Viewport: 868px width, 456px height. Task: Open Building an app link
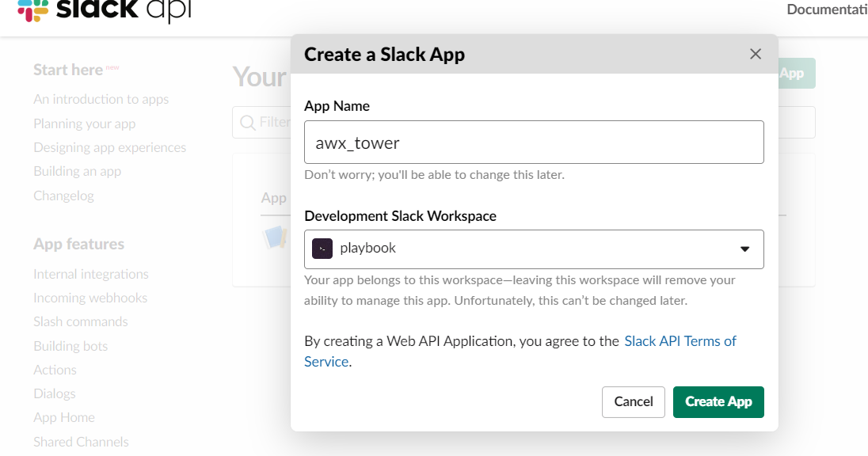tap(77, 171)
